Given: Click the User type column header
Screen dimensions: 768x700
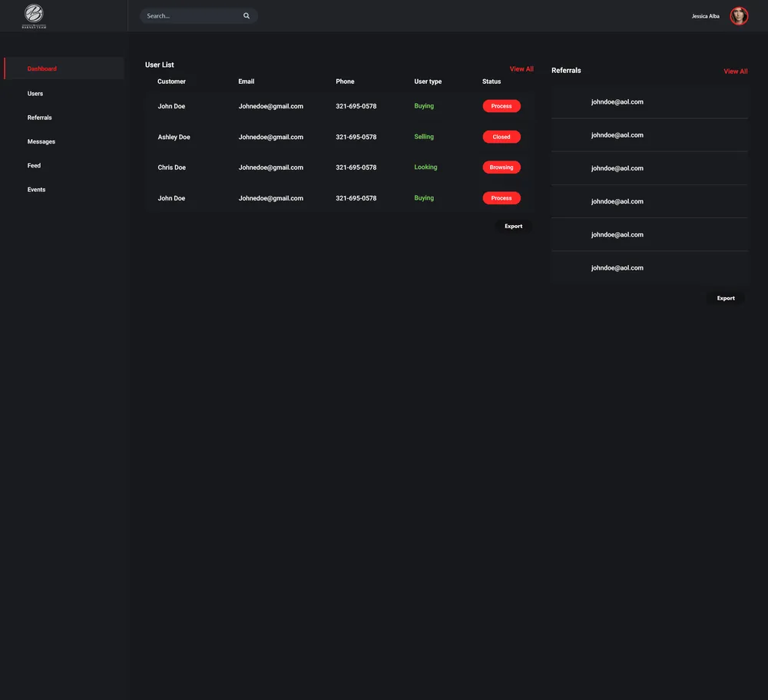Looking at the screenshot, I should click(428, 81).
